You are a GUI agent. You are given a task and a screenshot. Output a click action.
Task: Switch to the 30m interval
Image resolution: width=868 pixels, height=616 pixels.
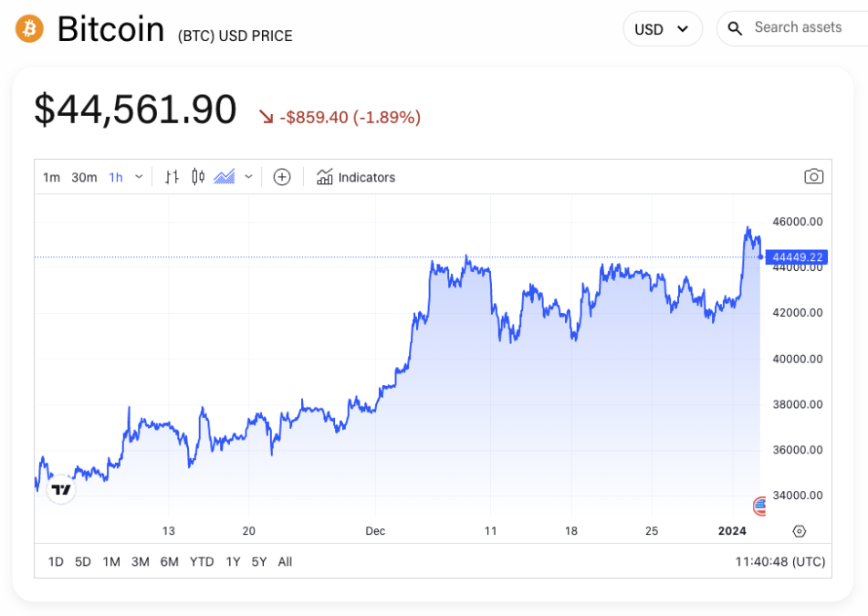(x=84, y=177)
